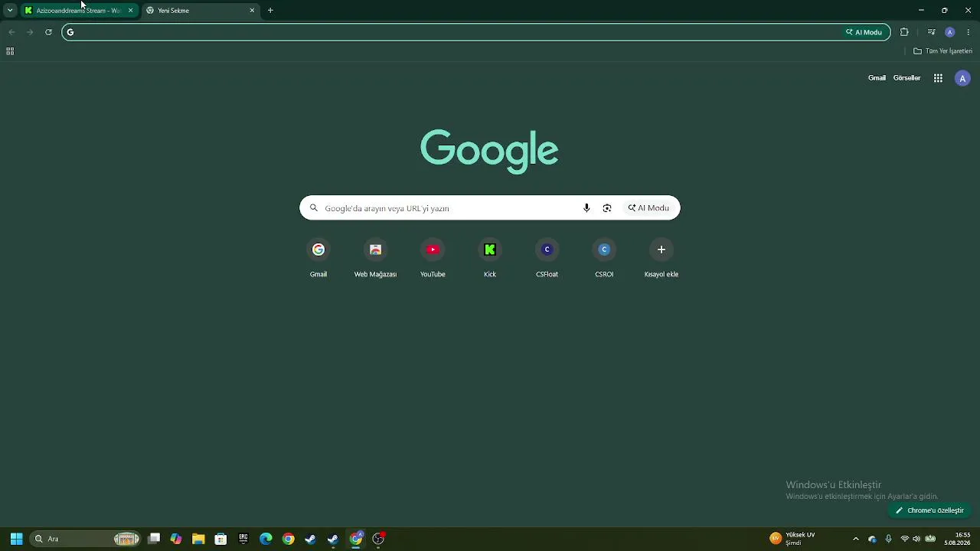980x551 pixels.
Task: Open the Wi-Fi network tray icon
Action: [x=905, y=539]
